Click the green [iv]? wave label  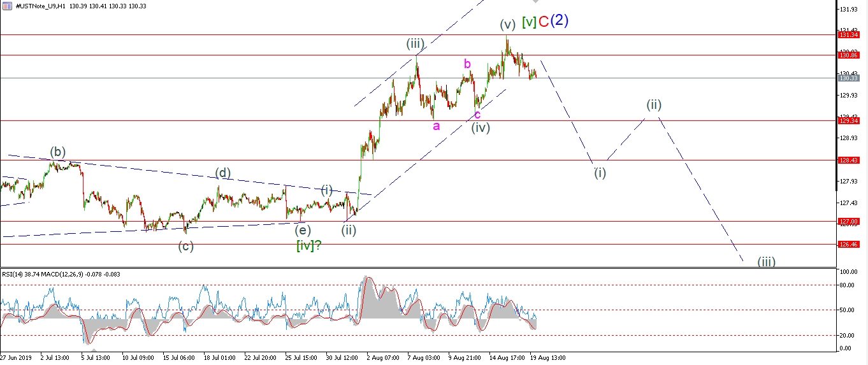[308, 245]
